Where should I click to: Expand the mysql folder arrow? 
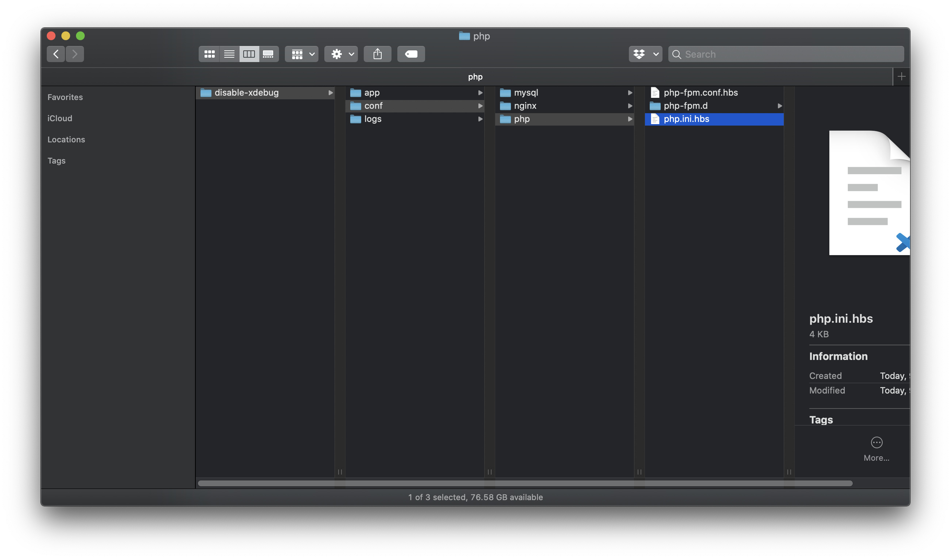630,92
